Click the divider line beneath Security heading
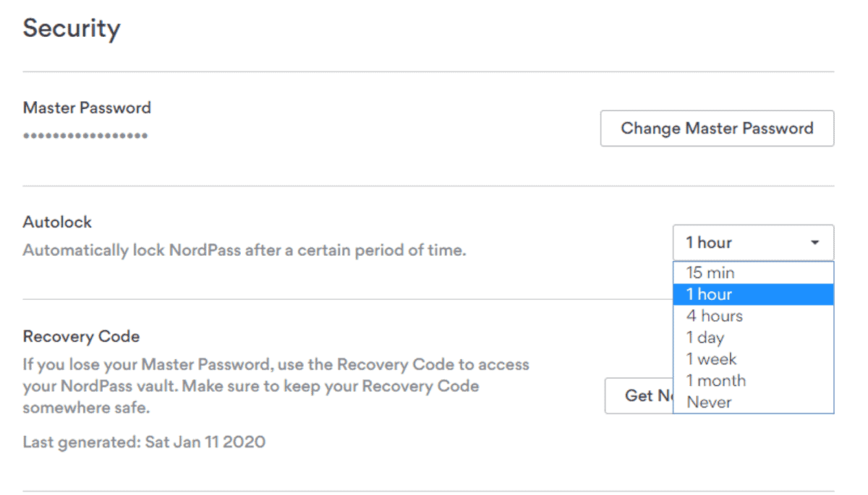The image size is (868, 495). click(x=428, y=72)
